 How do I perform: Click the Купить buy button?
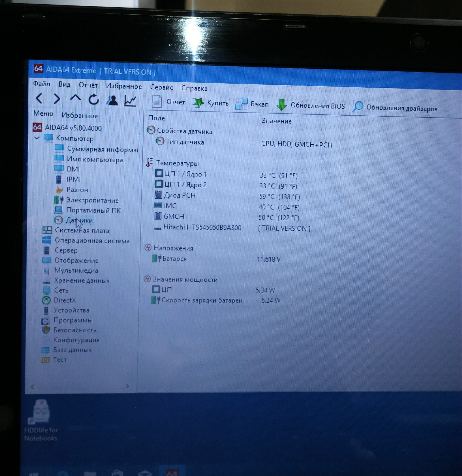(x=210, y=103)
